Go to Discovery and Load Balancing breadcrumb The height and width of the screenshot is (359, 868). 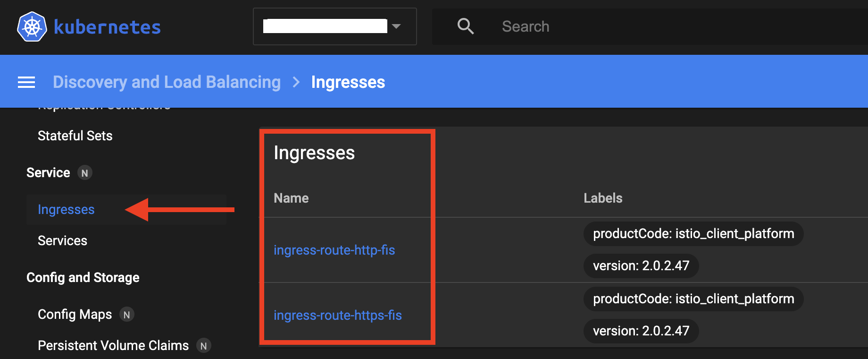(167, 82)
